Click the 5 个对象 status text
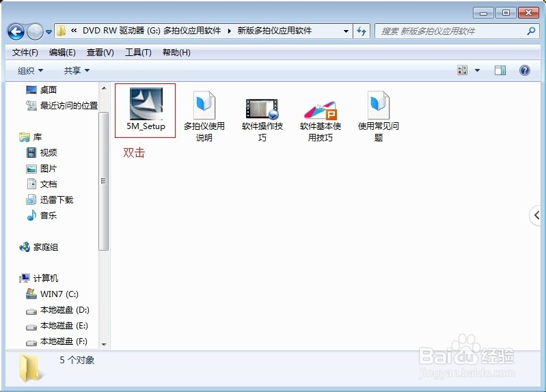 coord(77,361)
